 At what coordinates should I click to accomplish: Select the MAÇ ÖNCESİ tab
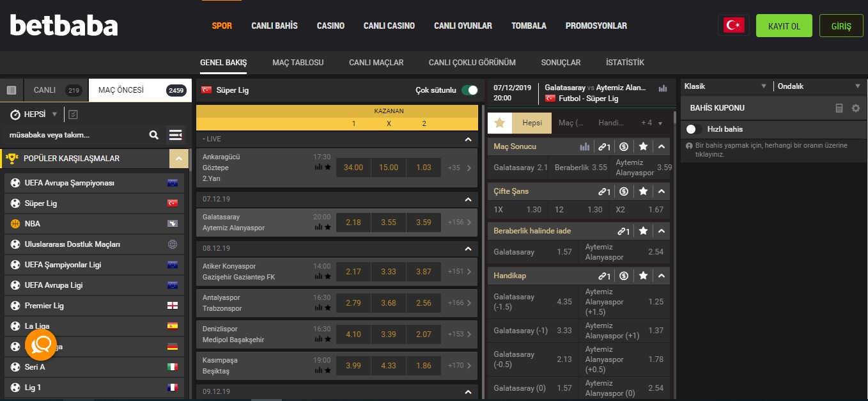coord(140,90)
